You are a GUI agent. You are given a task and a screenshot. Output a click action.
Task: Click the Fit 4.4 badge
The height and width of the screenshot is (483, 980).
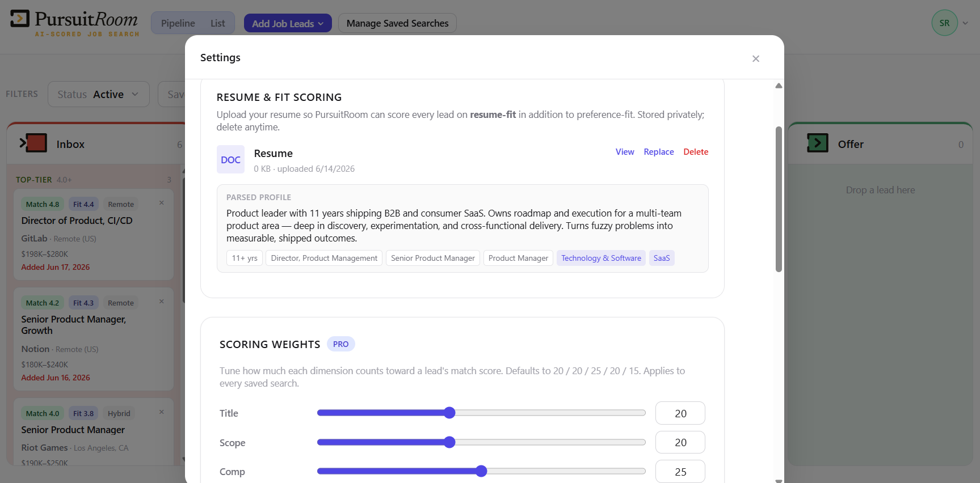click(x=83, y=204)
